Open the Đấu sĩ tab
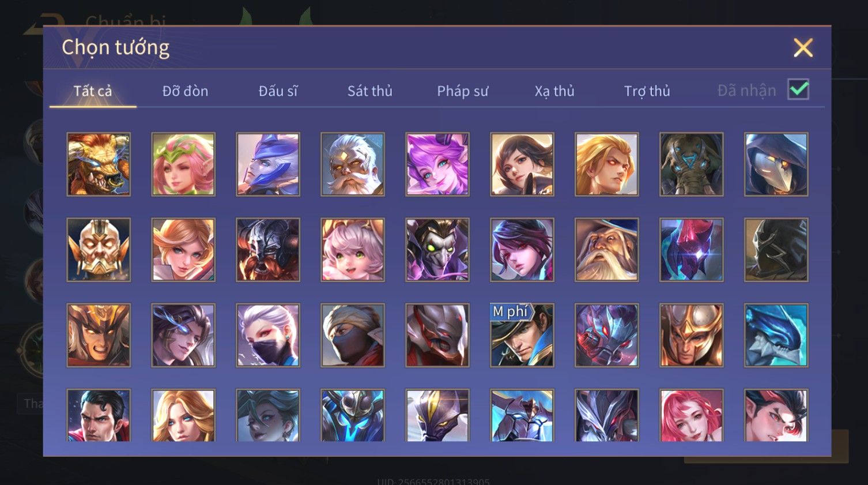This screenshot has width=868, height=485. pos(278,91)
